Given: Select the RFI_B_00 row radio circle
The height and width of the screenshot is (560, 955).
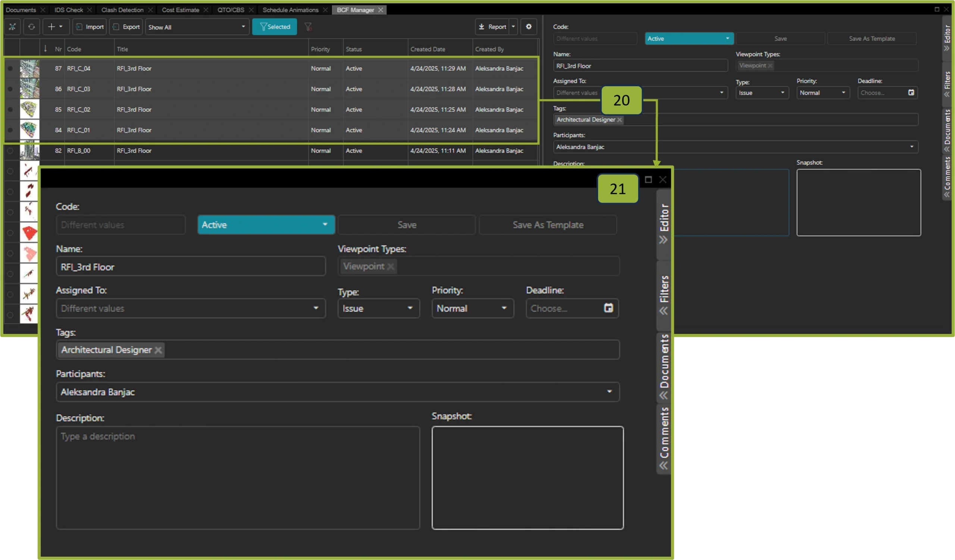Looking at the screenshot, I should 10,150.
